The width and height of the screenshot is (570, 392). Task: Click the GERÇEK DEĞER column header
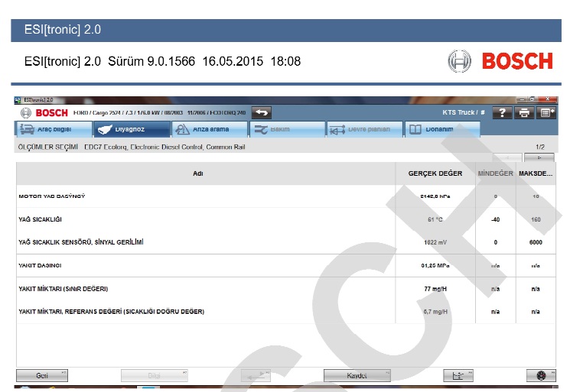[x=435, y=173]
